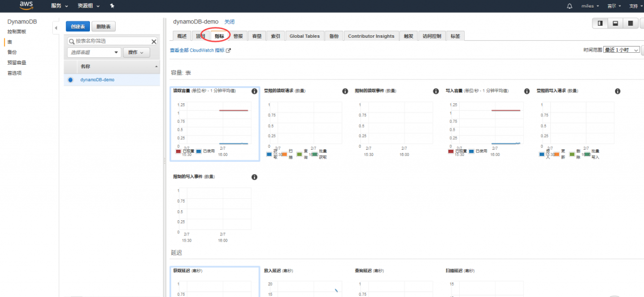Open the 时间范围 最近 1 小时 selector
The height and width of the screenshot is (297, 644).
[621, 50]
